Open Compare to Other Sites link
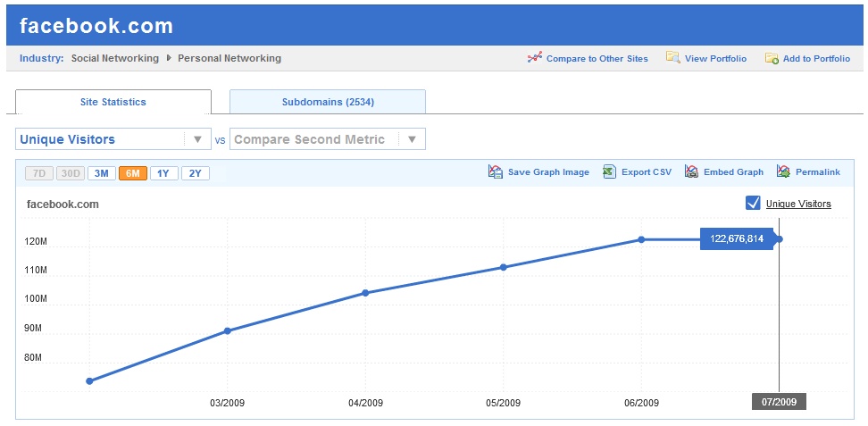The width and height of the screenshot is (868, 426). pyautogui.click(x=597, y=58)
